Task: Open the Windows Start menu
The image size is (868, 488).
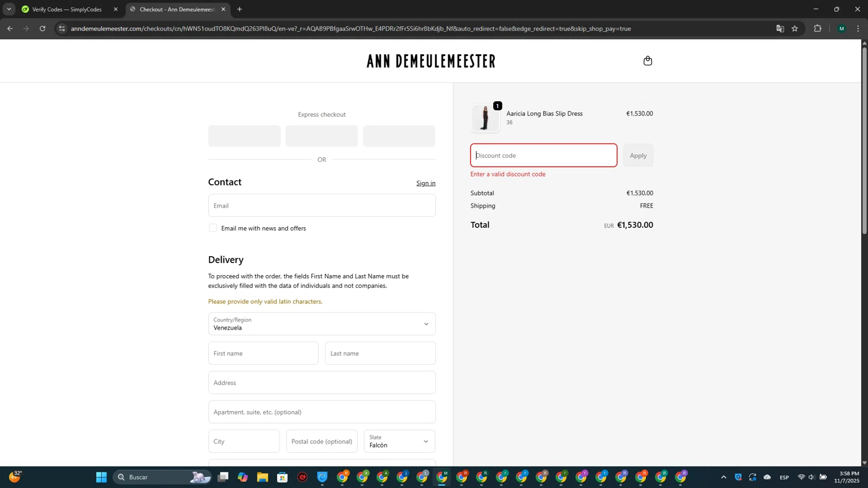Action: pos(101,477)
